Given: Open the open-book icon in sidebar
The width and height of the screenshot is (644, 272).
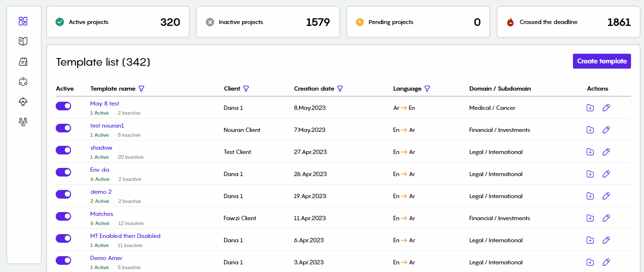Looking at the screenshot, I should coord(23,41).
